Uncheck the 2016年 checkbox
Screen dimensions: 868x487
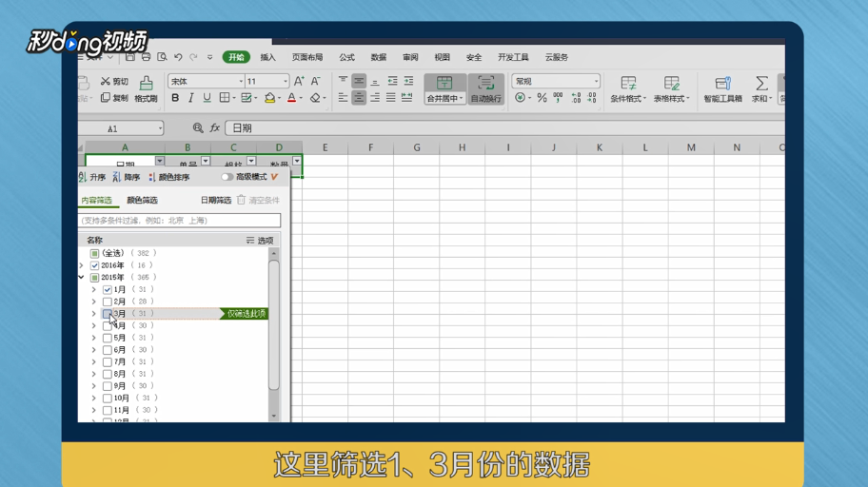coord(94,265)
